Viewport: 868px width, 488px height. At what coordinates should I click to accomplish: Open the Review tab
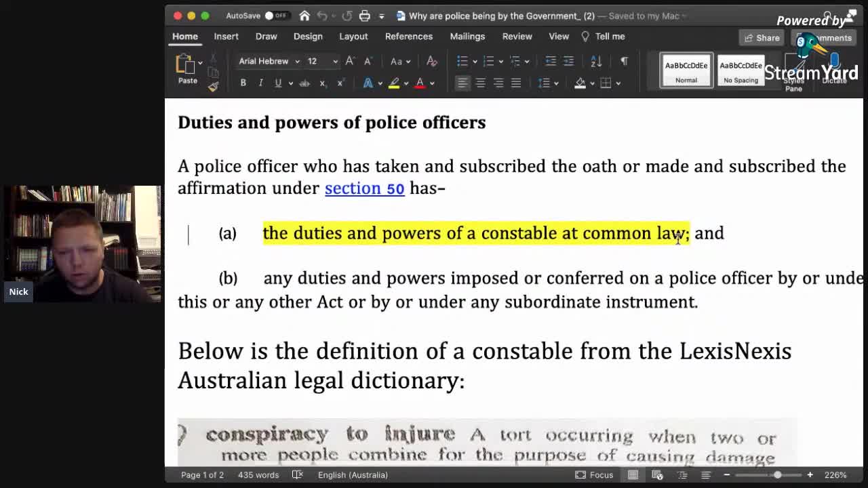coord(517,37)
